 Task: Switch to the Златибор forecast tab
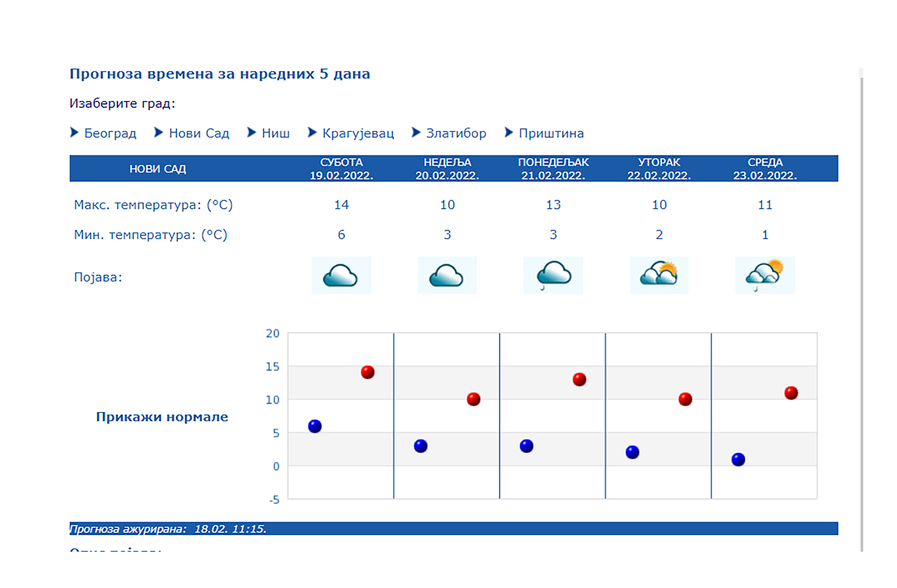[456, 133]
